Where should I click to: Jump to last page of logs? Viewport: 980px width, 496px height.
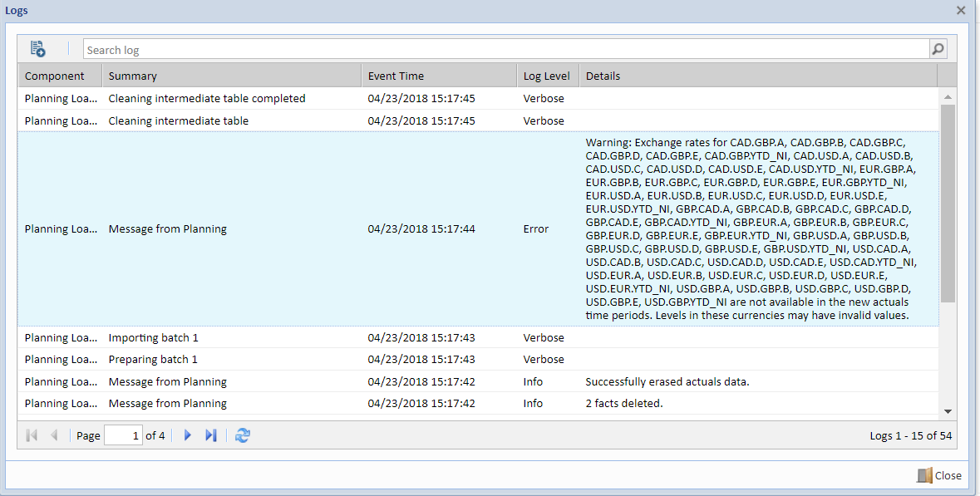tap(210, 435)
